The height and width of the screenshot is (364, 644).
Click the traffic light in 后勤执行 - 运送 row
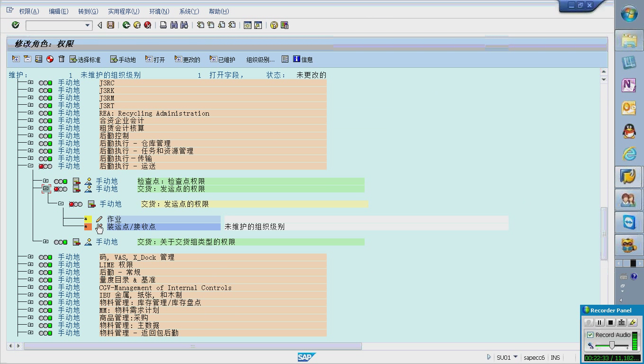45,166
